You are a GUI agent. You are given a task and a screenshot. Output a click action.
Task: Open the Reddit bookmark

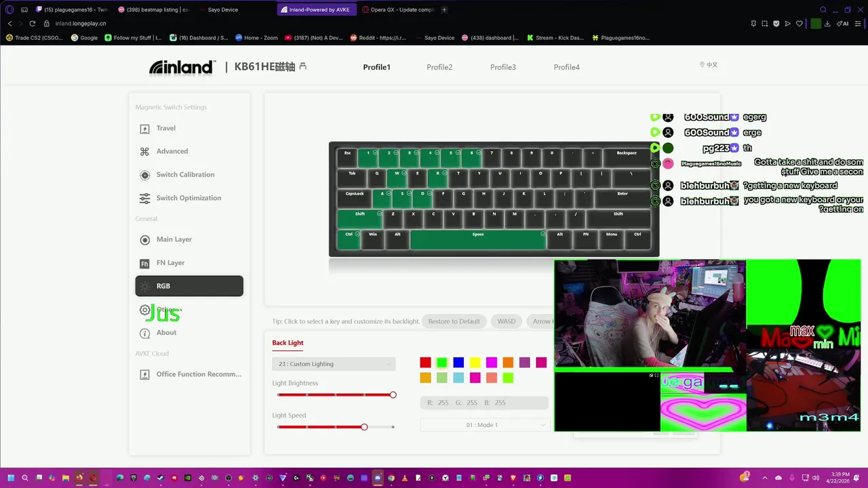378,38
